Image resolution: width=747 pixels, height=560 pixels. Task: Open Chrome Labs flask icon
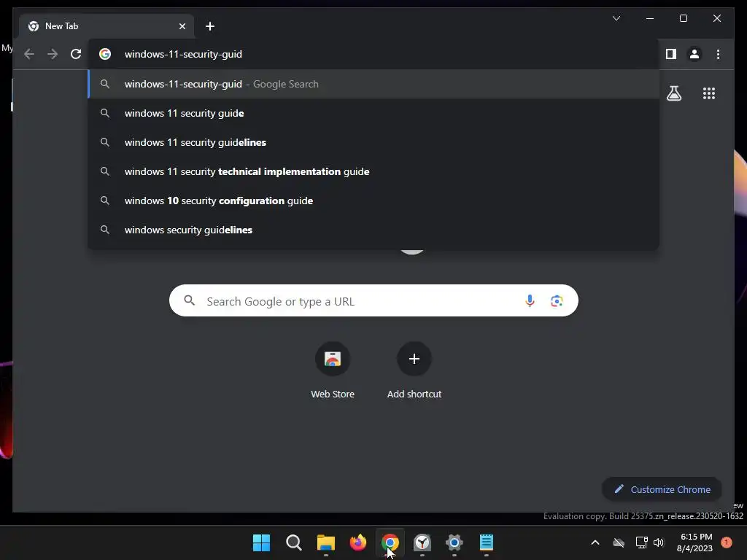coord(673,93)
